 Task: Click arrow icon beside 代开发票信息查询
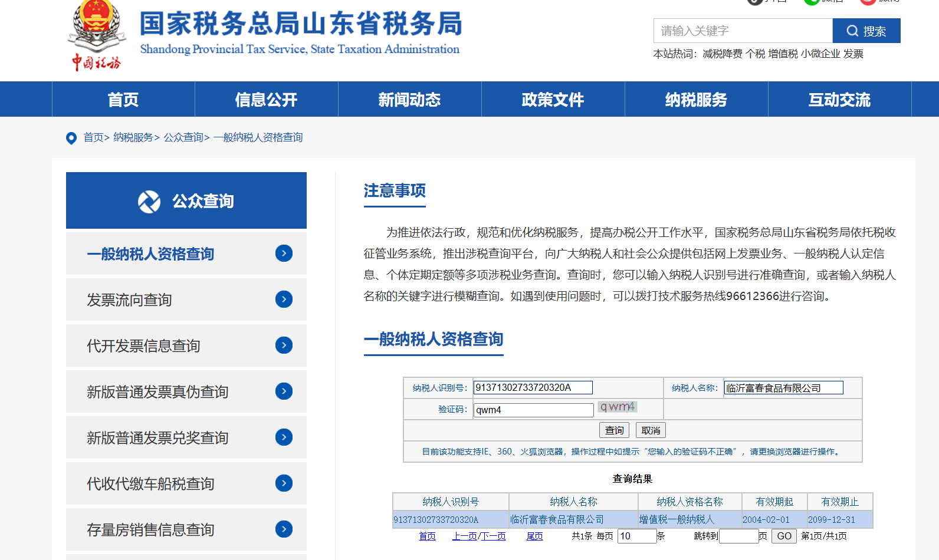[x=284, y=345]
